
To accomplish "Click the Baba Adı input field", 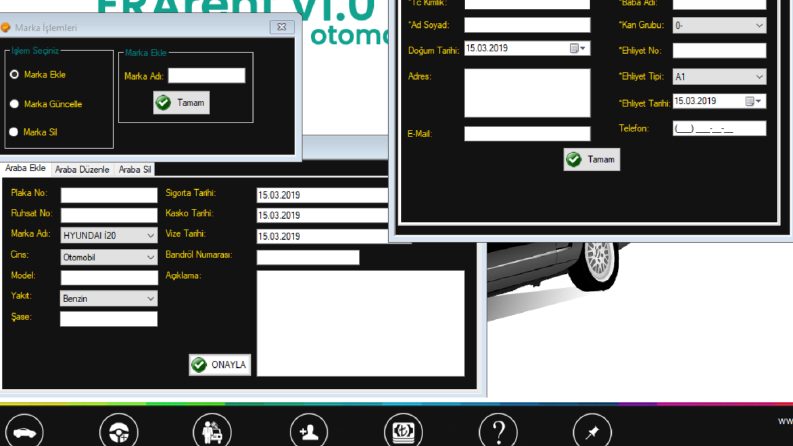I will pos(719,4).
